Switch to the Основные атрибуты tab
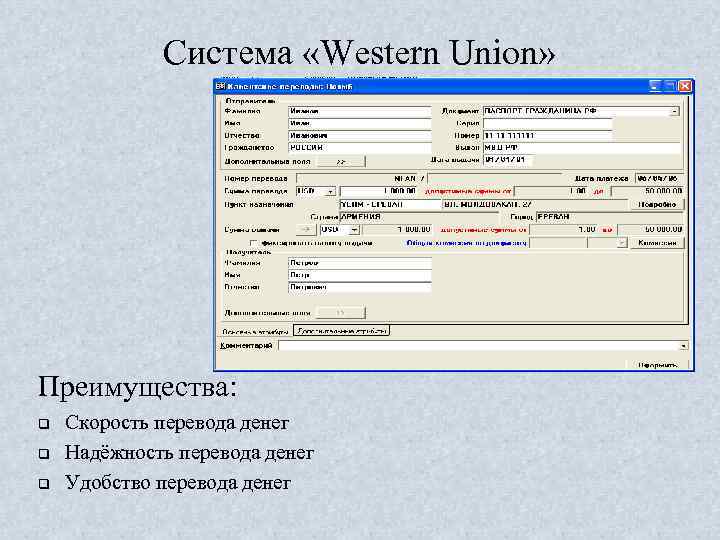Viewport: 720px width, 540px height. 255,331
